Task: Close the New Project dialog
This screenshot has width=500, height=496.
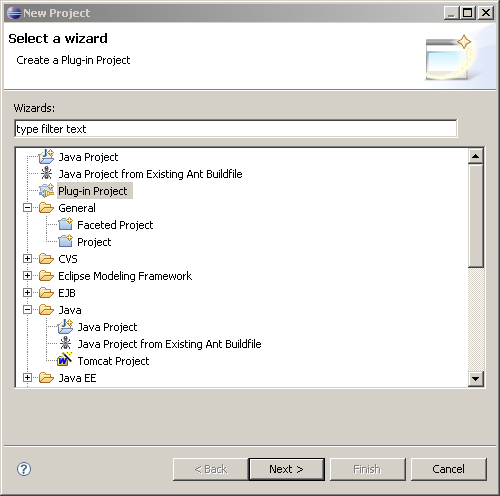Action: (486, 13)
